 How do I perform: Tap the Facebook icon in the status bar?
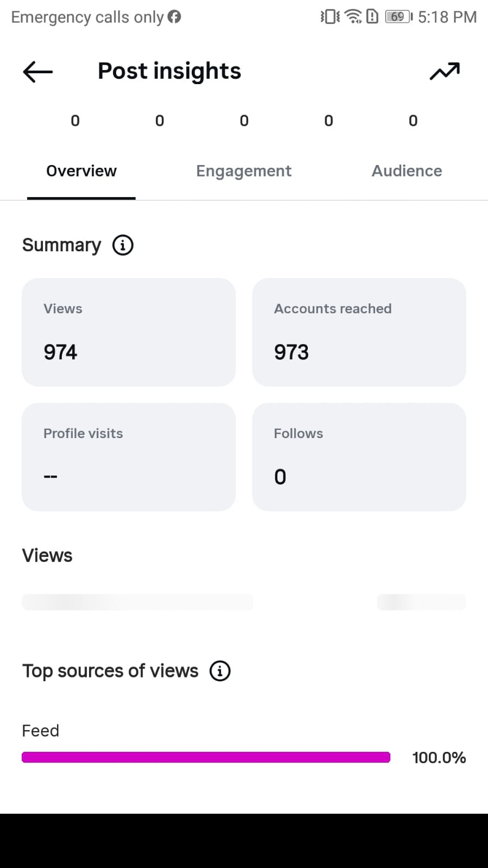pos(174,17)
